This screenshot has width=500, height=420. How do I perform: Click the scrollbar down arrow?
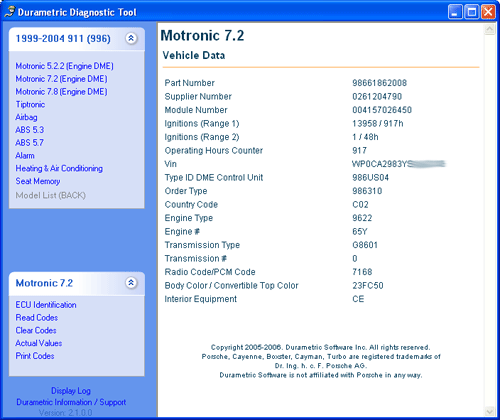pos(490,412)
